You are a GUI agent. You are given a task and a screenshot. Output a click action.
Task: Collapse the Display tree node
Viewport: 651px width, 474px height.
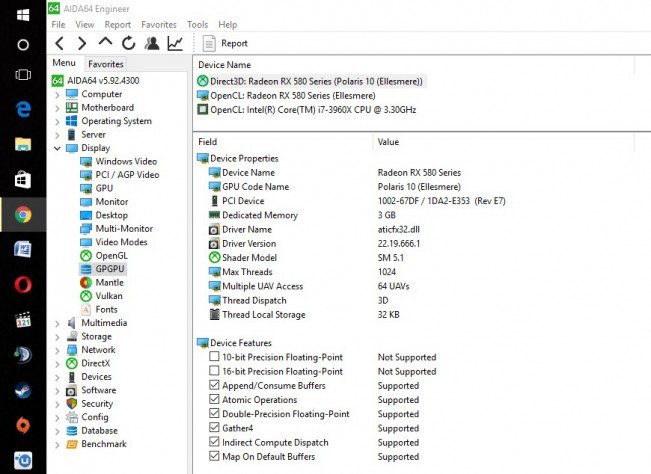57,148
